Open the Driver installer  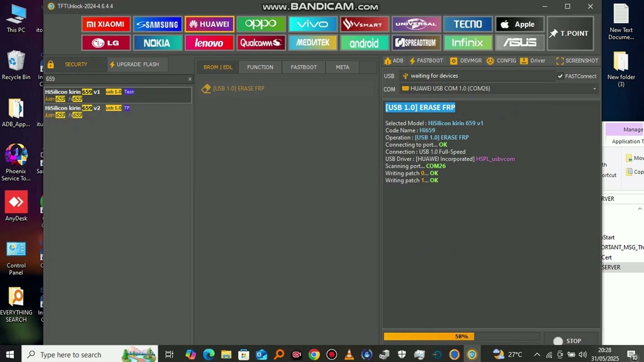pyautogui.click(x=533, y=61)
